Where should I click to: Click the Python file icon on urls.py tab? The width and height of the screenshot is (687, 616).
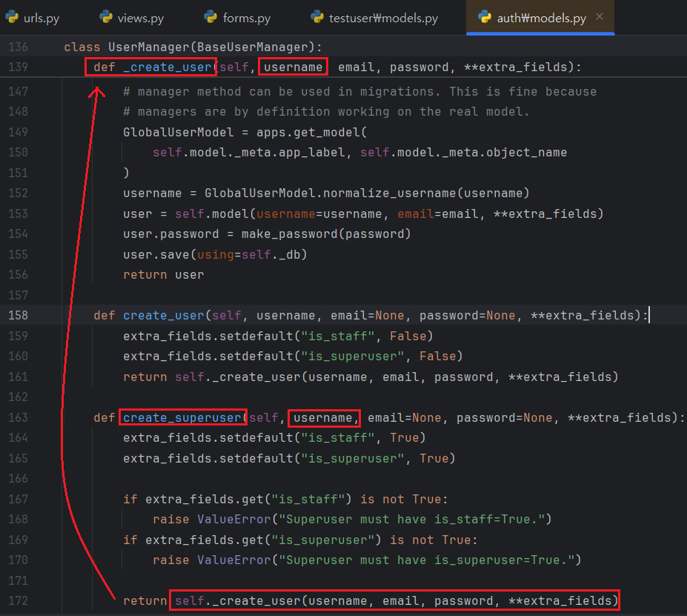point(12,17)
